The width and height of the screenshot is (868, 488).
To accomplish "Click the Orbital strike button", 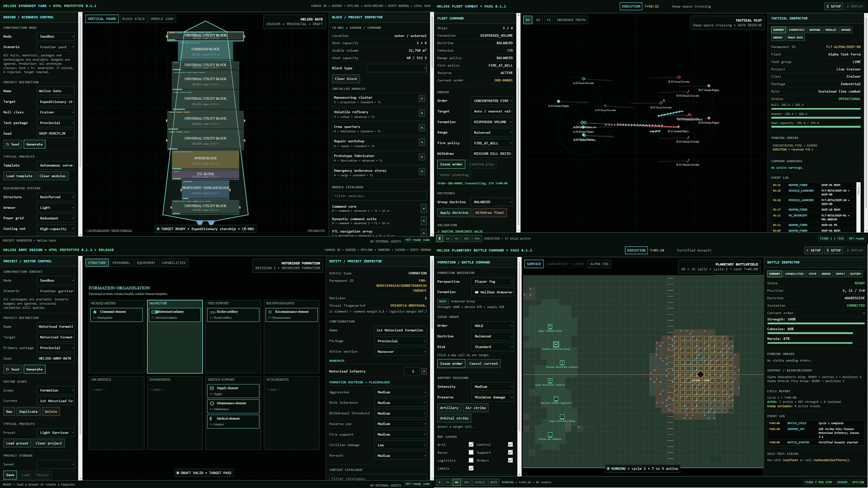I will 454,418.
